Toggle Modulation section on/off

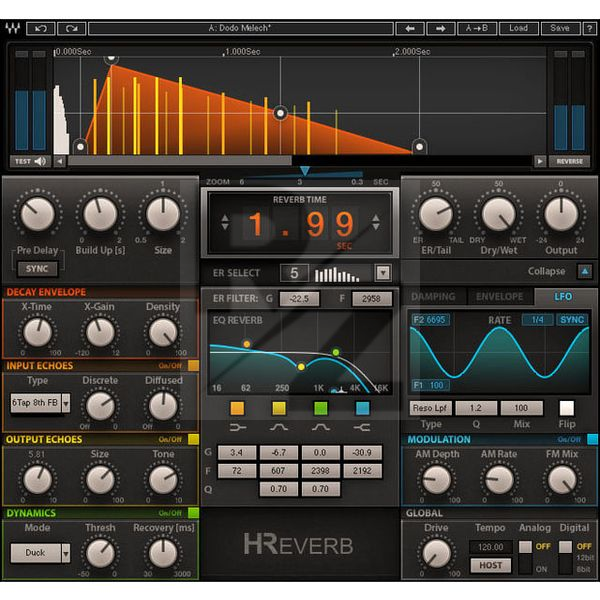click(592, 439)
